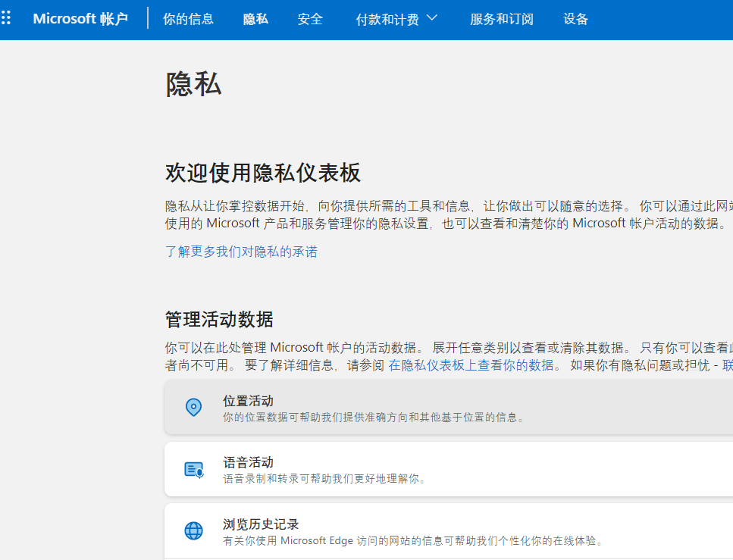Screen dimensions: 733x560
Task: Click the 管理活动数据 section heading
Action: pyautogui.click(x=219, y=320)
